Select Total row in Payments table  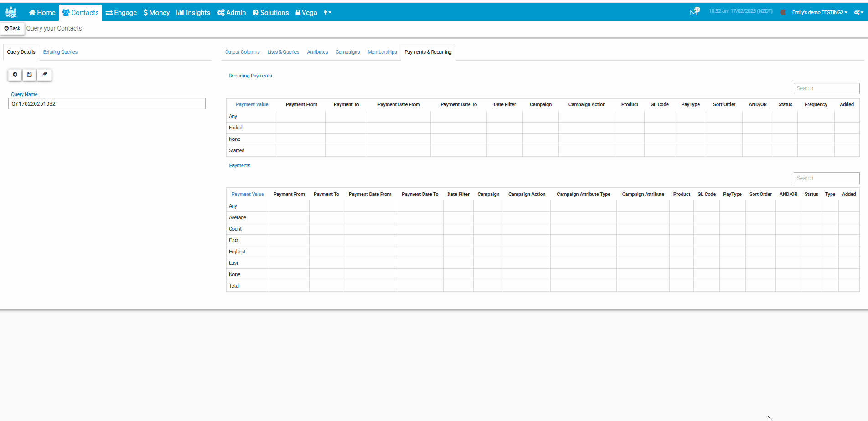coord(542,286)
